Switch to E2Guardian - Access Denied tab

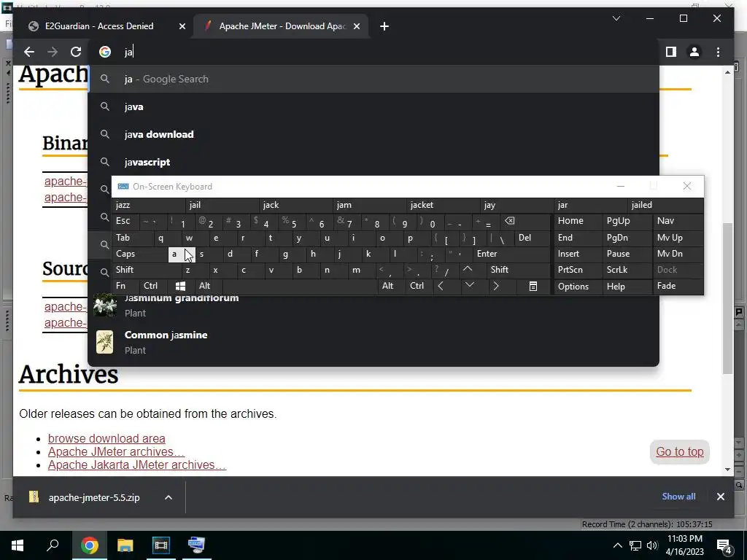click(98, 26)
